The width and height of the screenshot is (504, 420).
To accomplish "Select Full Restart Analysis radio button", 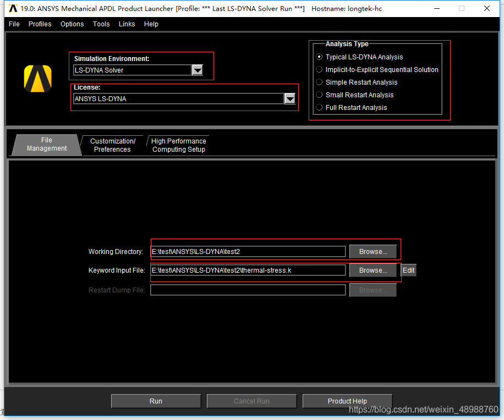I will [319, 108].
